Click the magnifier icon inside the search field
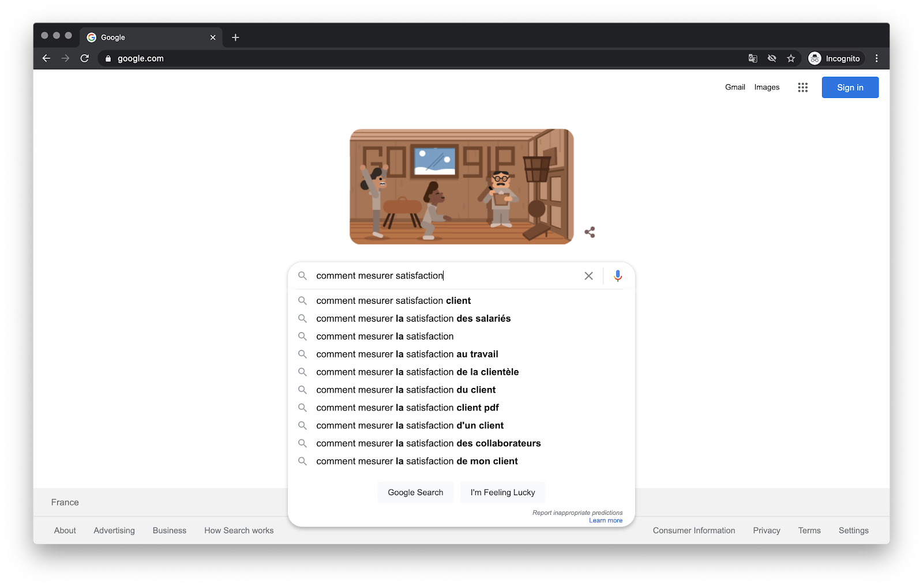 click(x=302, y=276)
